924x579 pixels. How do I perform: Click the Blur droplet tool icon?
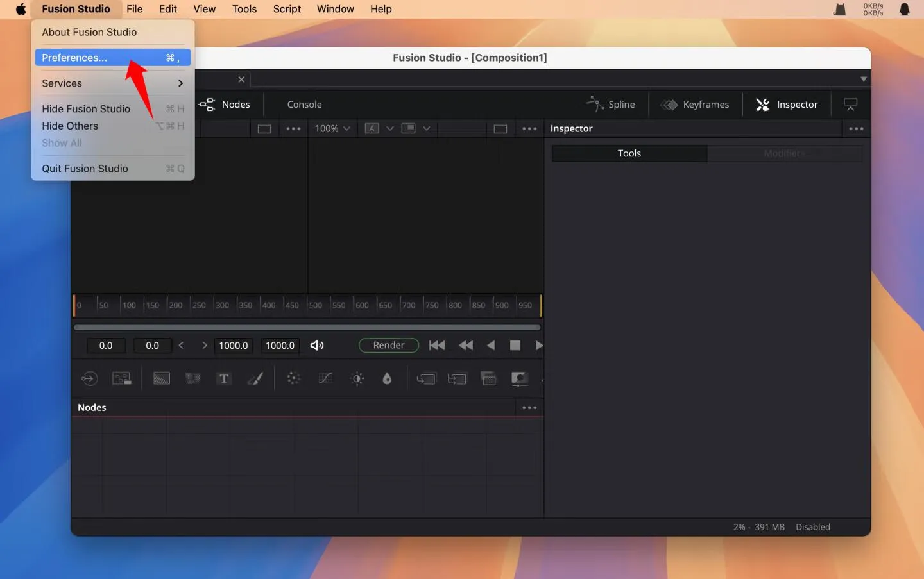point(387,379)
